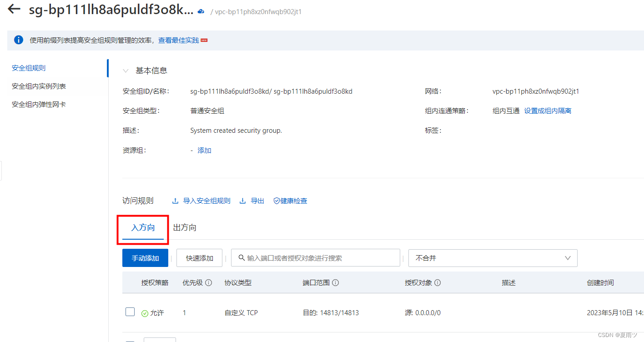
Task: Go back using the left arrow icon
Action: coord(14,9)
